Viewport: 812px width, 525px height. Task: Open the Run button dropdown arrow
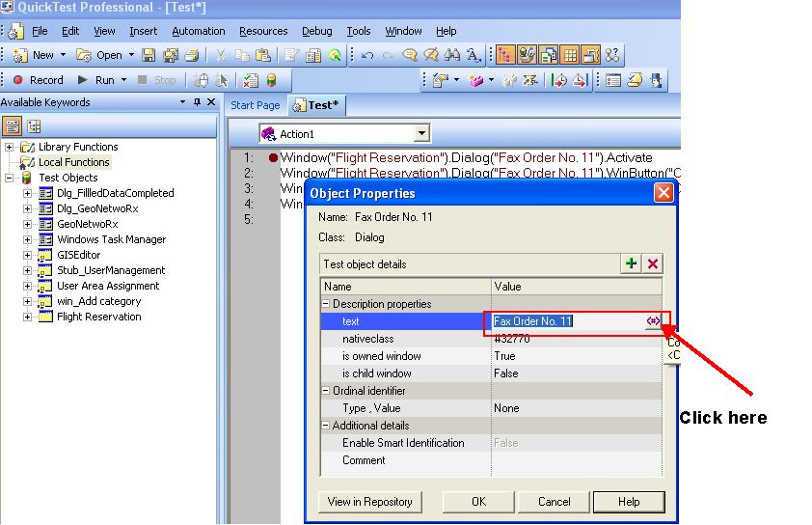pos(123,80)
